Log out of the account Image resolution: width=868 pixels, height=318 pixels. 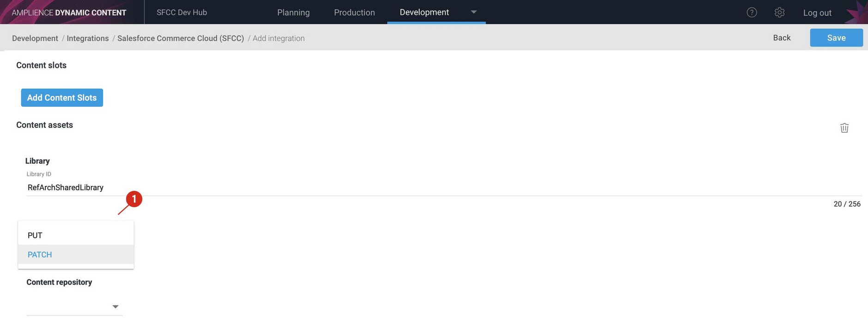[x=817, y=13]
